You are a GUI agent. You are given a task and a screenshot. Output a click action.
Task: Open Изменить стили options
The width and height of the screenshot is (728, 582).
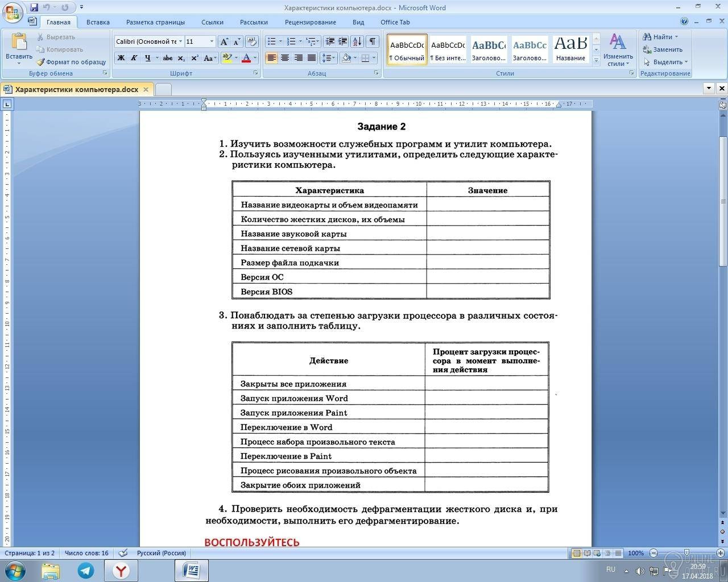coord(618,49)
